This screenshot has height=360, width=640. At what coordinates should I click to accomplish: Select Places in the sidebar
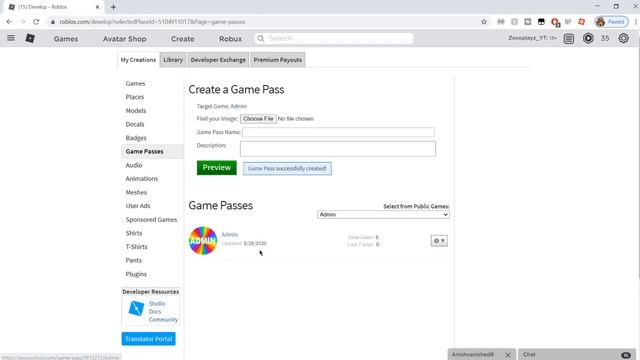135,97
